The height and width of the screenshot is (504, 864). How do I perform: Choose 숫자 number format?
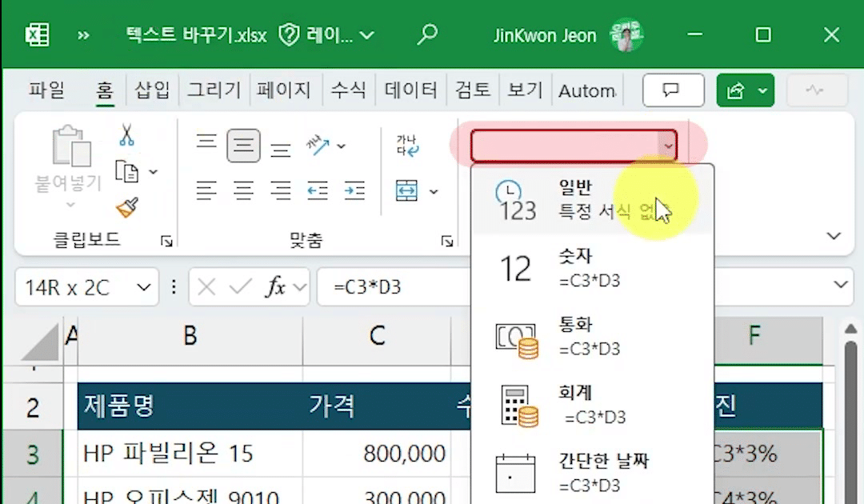592,268
